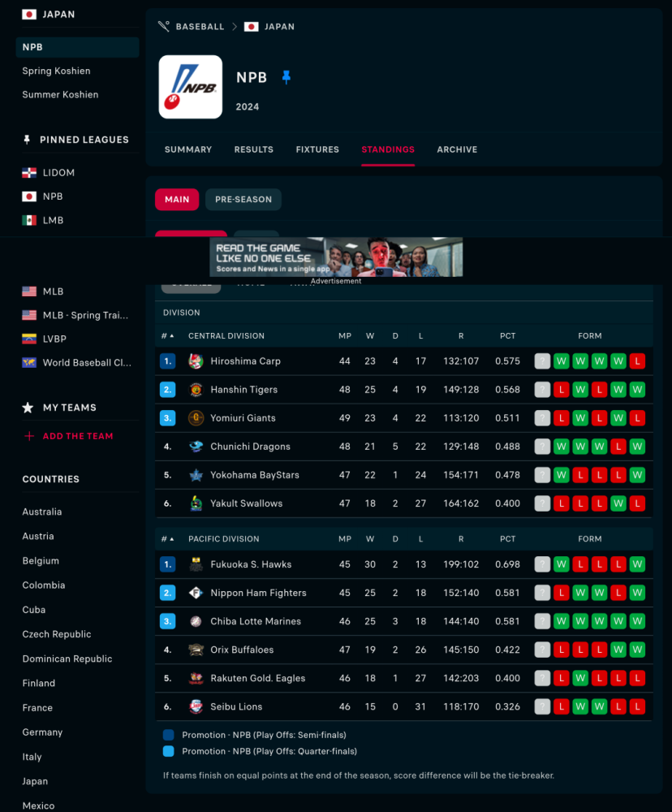Click rank badge 3 for Yomiuri Giants
This screenshot has height=812, width=672.
[168, 418]
